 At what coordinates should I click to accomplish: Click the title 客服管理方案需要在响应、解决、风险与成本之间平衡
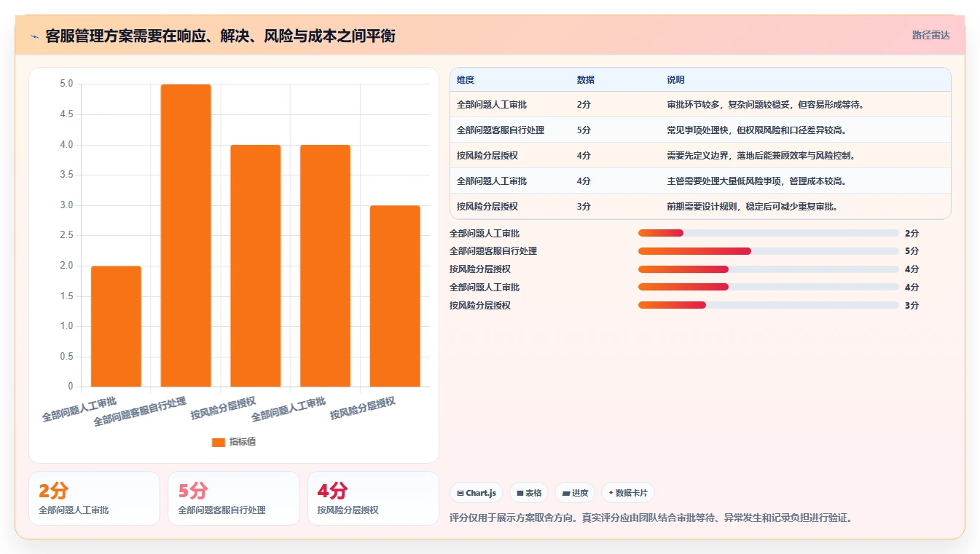pos(220,36)
